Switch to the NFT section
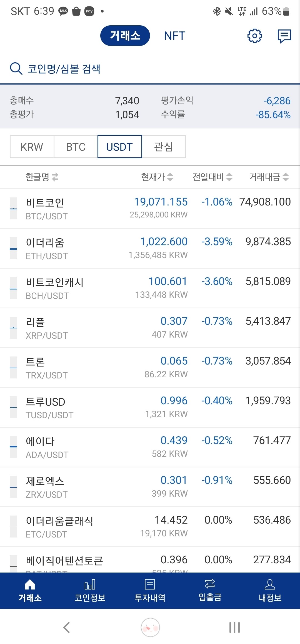300x644 pixels. (x=174, y=36)
